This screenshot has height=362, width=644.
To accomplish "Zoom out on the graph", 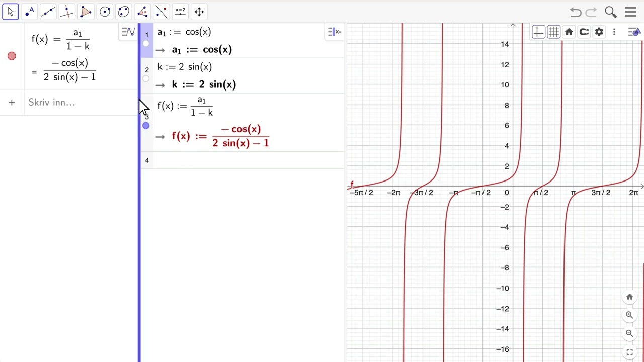I will tap(629, 333).
